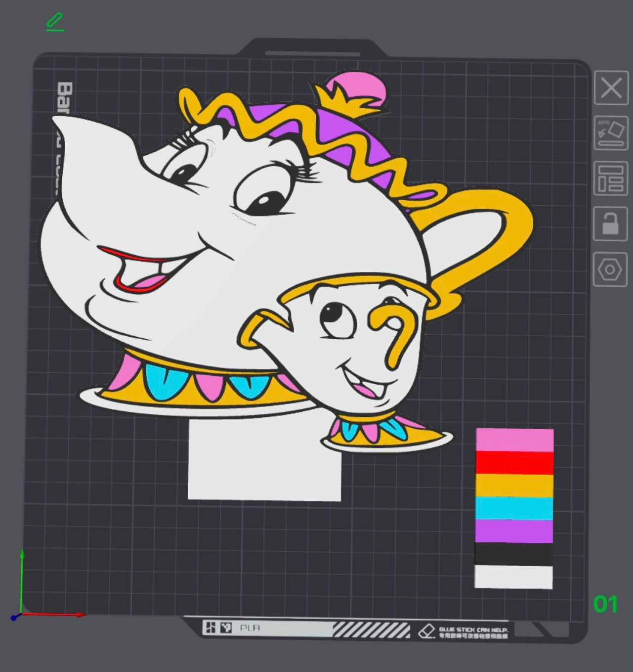
Task: Arrange objects on this plate
Action: pyautogui.click(x=611, y=178)
